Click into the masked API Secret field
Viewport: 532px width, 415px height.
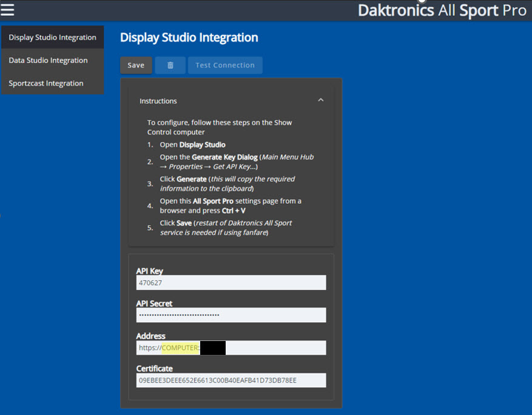click(x=231, y=315)
